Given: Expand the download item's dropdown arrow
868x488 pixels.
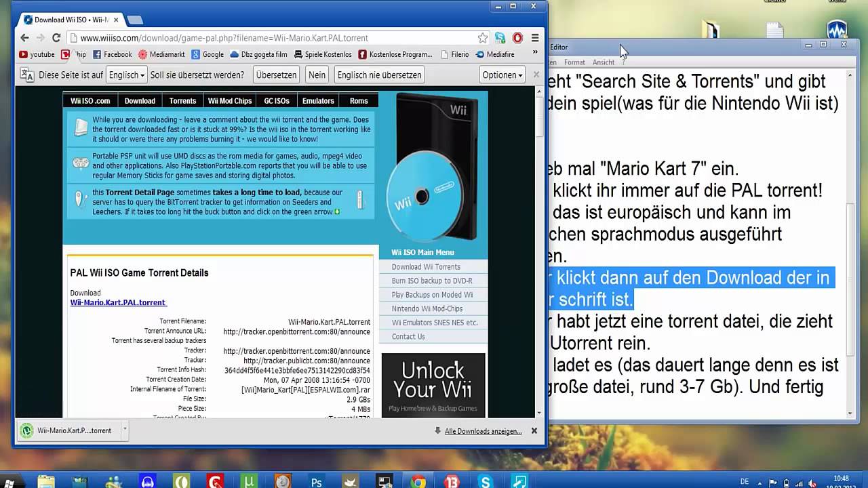Looking at the screenshot, I should [x=124, y=430].
